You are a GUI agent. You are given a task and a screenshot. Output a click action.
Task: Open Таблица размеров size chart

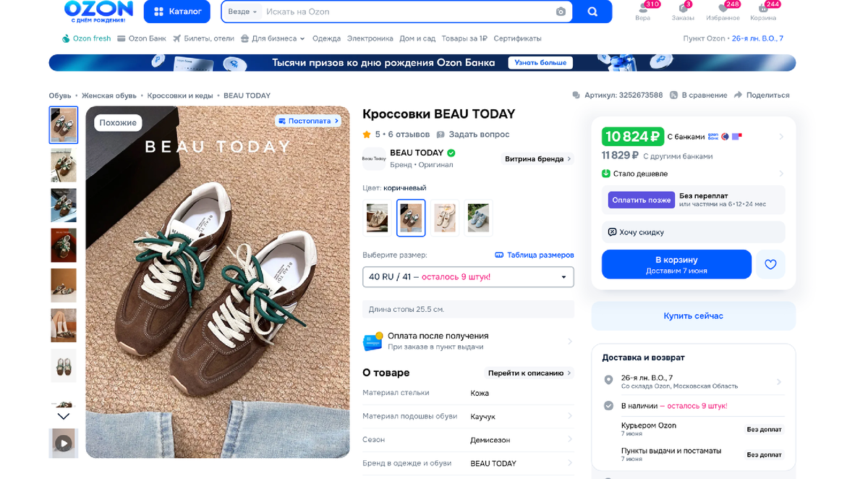click(x=535, y=255)
